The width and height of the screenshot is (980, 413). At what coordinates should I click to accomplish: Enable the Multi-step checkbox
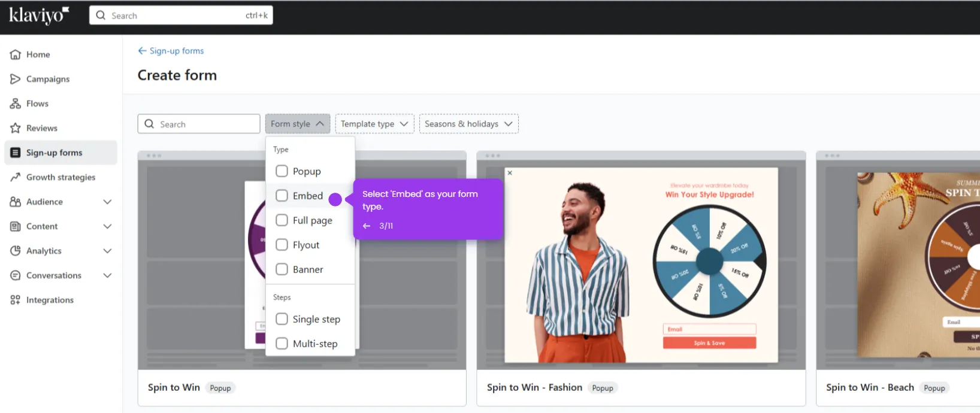[x=282, y=344]
